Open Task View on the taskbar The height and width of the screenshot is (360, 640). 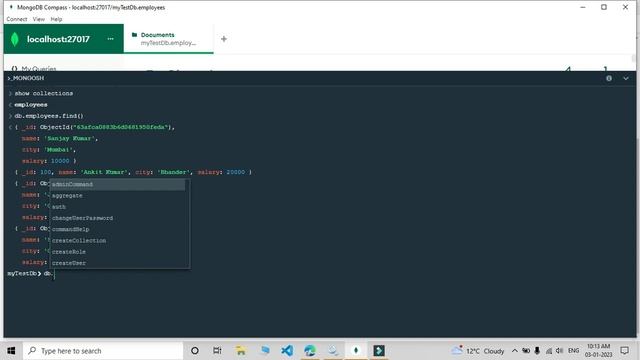tap(217, 351)
